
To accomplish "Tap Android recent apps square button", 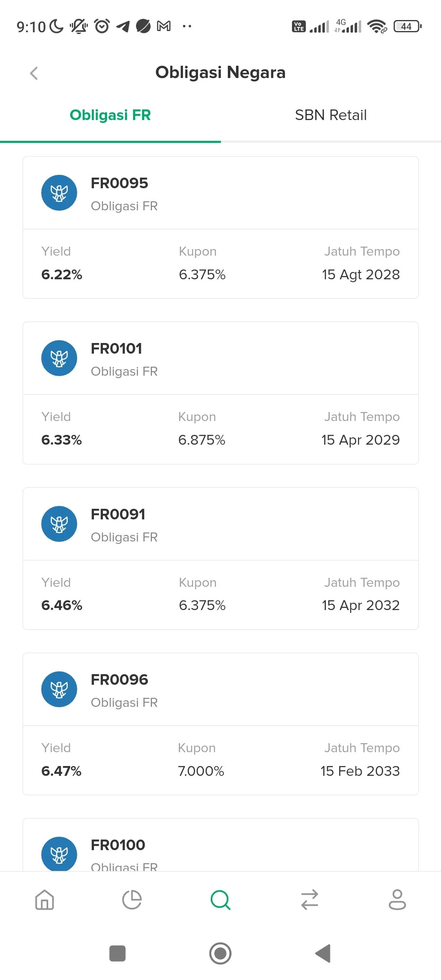I will pos(118,953).
